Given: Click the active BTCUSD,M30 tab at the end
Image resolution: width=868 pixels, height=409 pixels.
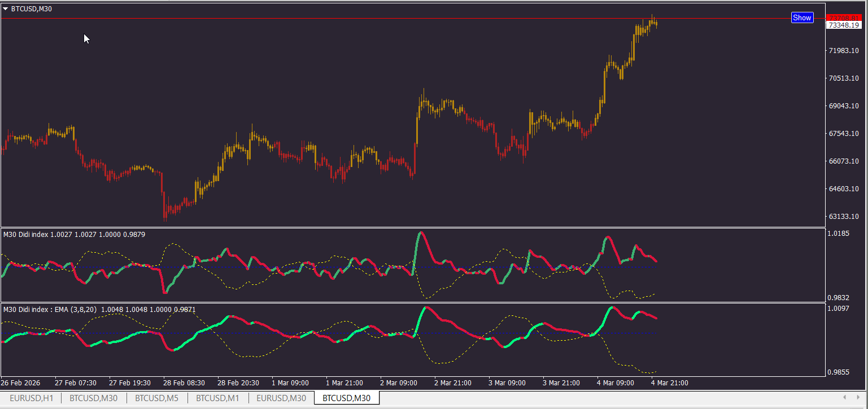Looking at the screenshot, I should [x=346, y=398].
